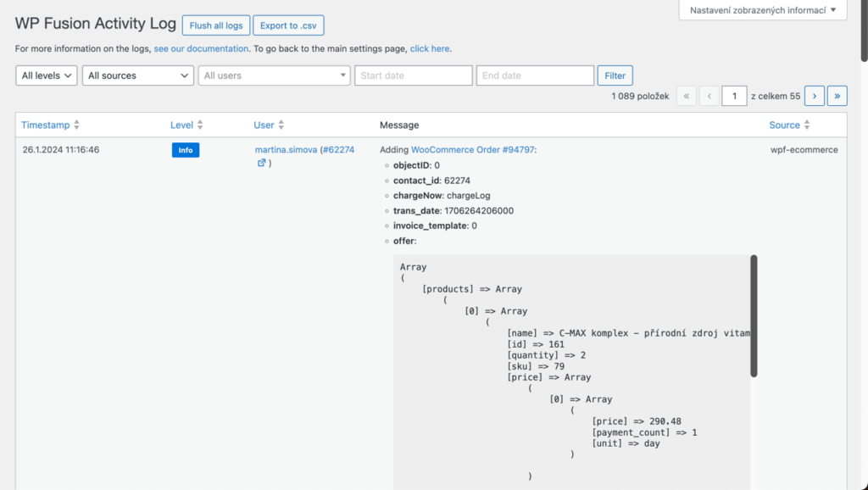Viewport: 868px width, 490px height.
Task: Click the '1 089 položek' count text
Action: (640, 97)
